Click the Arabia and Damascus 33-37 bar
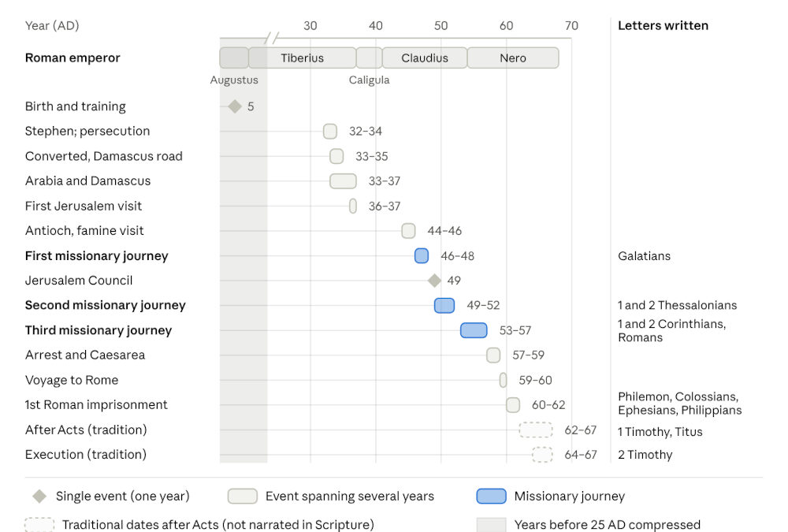 344,181
